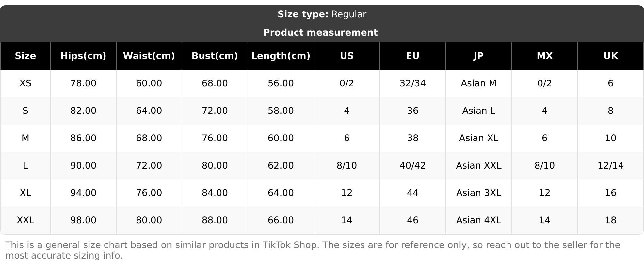Select the 40/42 EU size cell
The image size is (644, 266).
point(412,166)
